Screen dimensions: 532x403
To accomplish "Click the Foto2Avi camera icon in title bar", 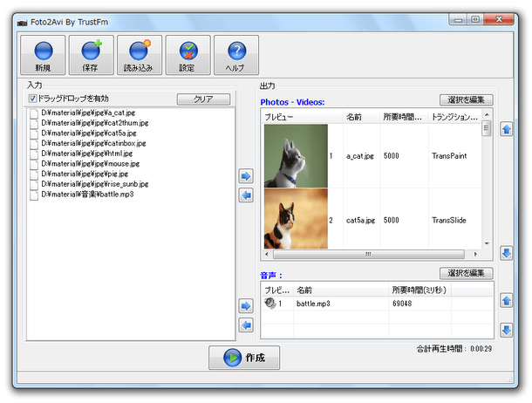I will tap(23, 23).
